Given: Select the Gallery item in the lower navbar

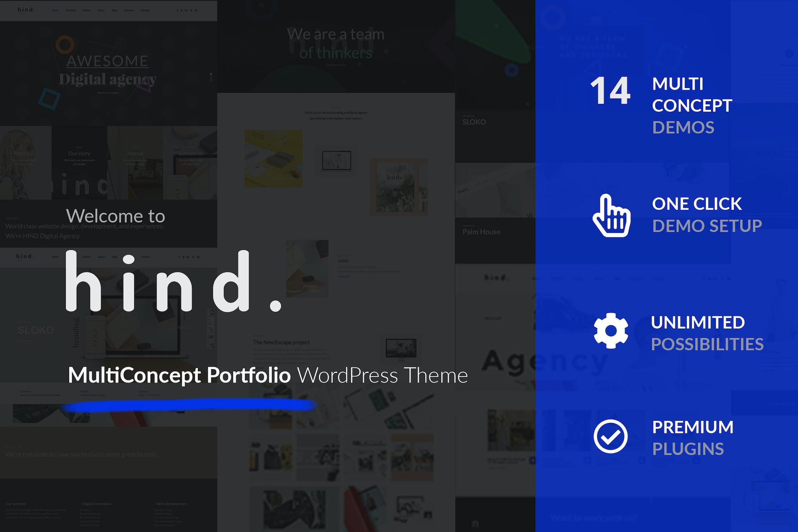Looking at the screenshot, I should pos(87,257).
